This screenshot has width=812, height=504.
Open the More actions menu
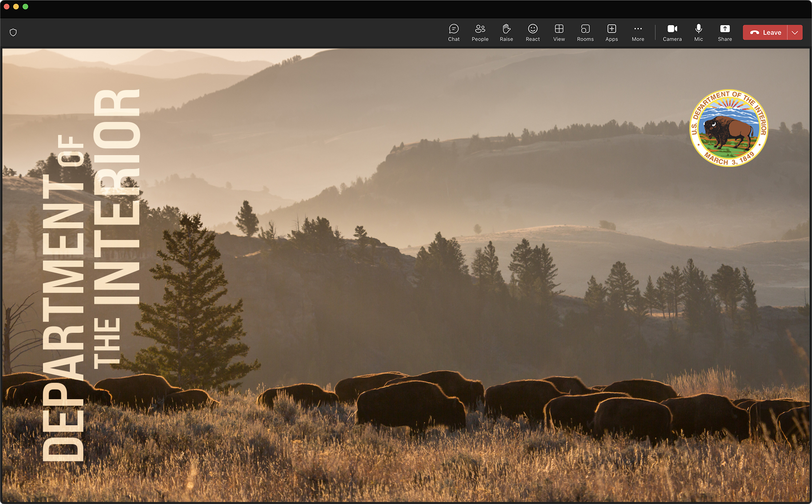(x=638, y=32)
